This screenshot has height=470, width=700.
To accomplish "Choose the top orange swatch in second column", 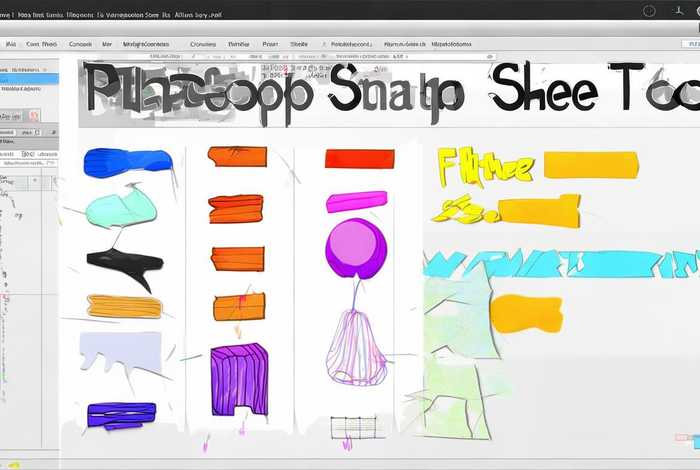I will pos(237,156).
